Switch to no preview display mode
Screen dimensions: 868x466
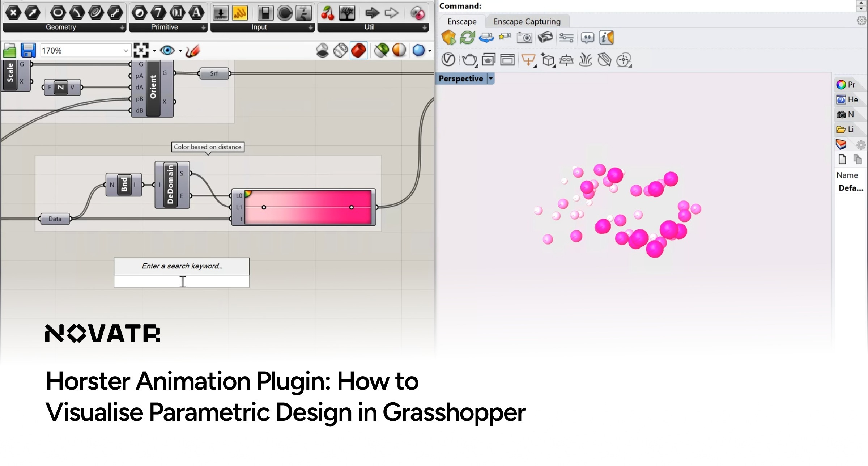click(x=322, y=50)
